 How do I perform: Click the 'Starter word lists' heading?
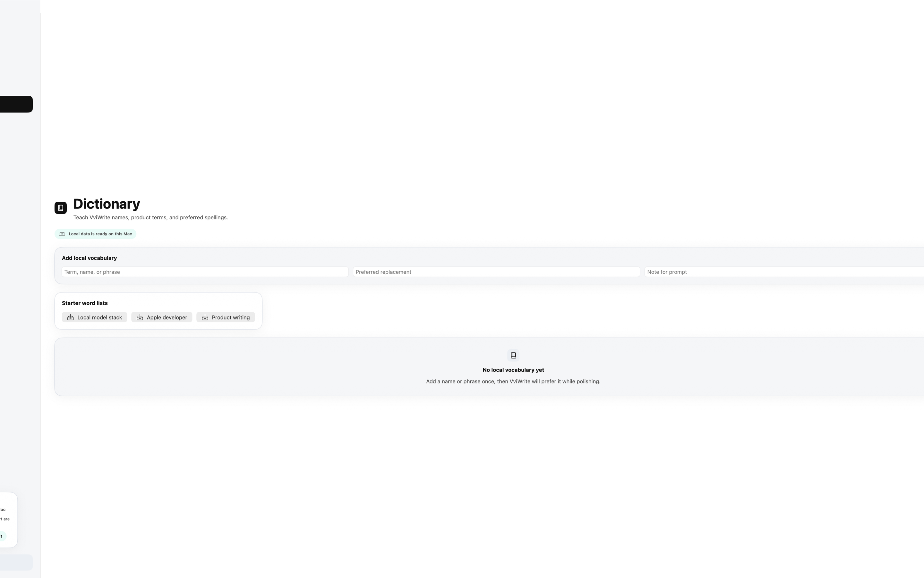point(85,303)
